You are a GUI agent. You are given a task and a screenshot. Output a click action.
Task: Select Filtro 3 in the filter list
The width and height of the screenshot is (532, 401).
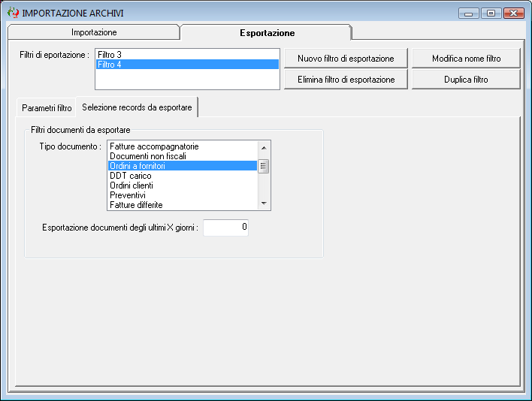coord(187,55)
